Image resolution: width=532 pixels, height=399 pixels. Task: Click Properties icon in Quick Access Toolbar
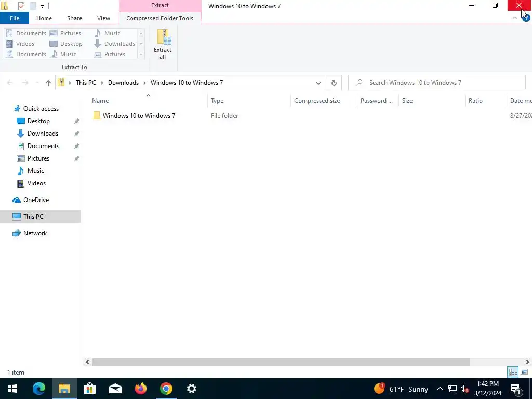click(21, 6)
